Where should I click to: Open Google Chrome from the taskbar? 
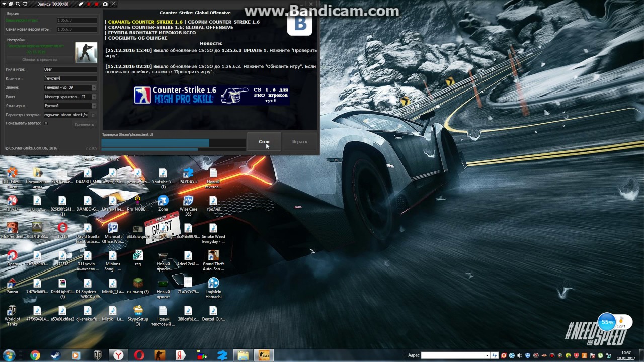tap(35, 355)
